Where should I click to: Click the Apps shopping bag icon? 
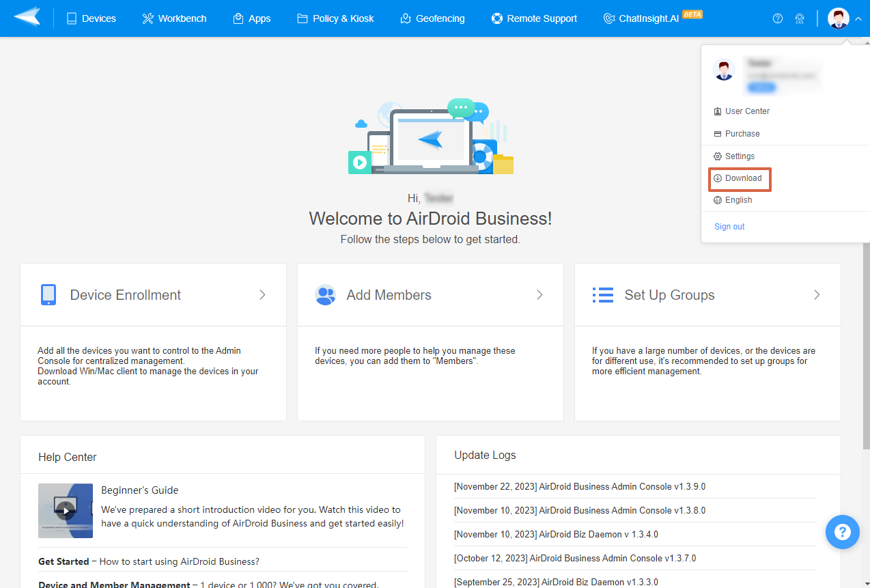[x=238, y=18]
